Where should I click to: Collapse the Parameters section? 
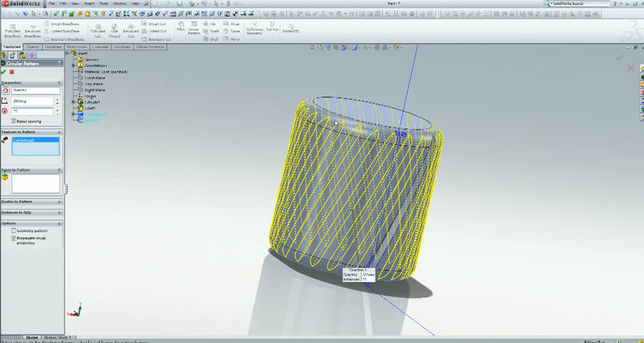pyautogui.click(x=59, y=82)
